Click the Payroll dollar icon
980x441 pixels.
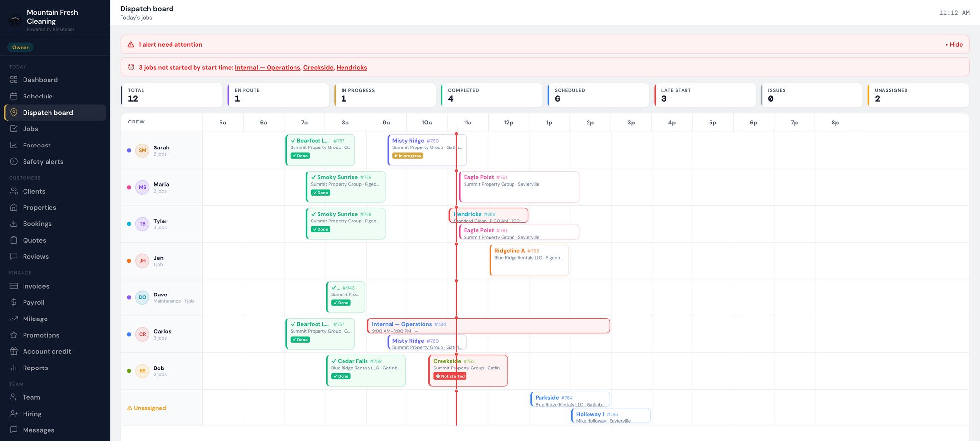click(14, 302)
